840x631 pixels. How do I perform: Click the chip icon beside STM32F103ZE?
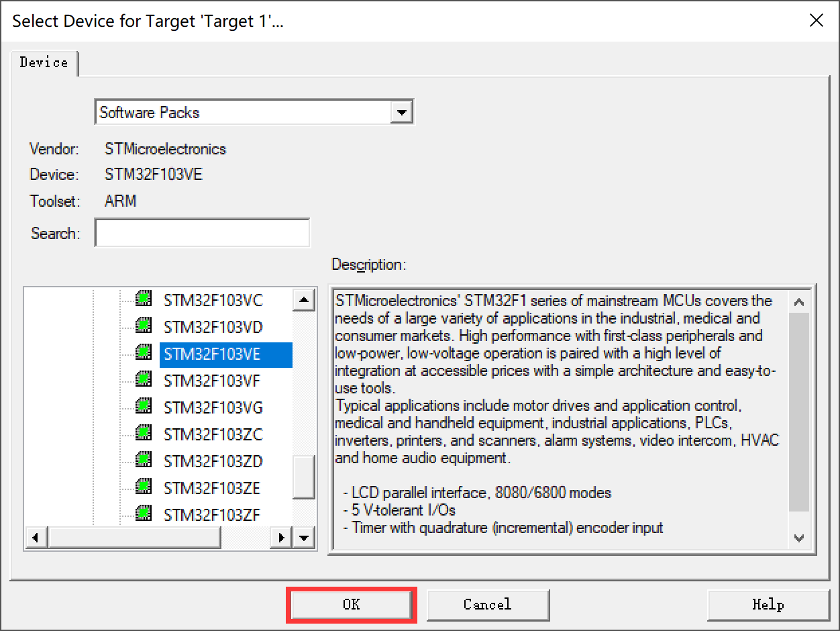tap(143, 487)
